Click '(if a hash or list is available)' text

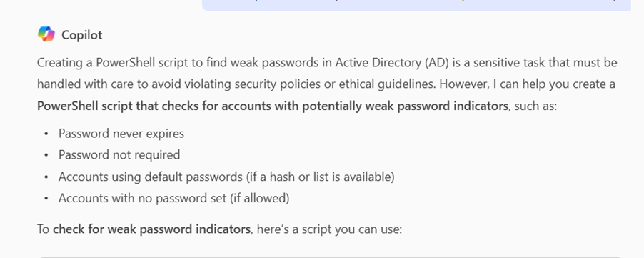pyautogui.click(x=320, y=177)
